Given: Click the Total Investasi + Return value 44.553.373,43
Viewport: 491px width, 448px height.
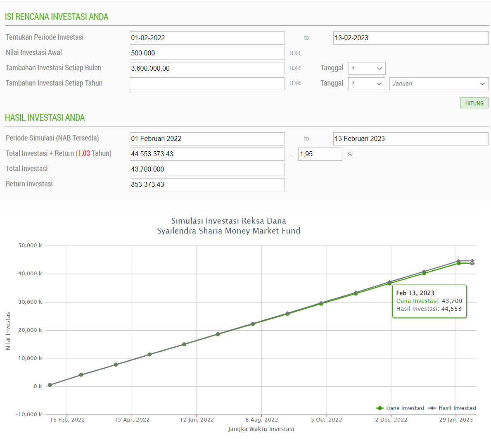Looking at the screenshot, I should (207, 154).
